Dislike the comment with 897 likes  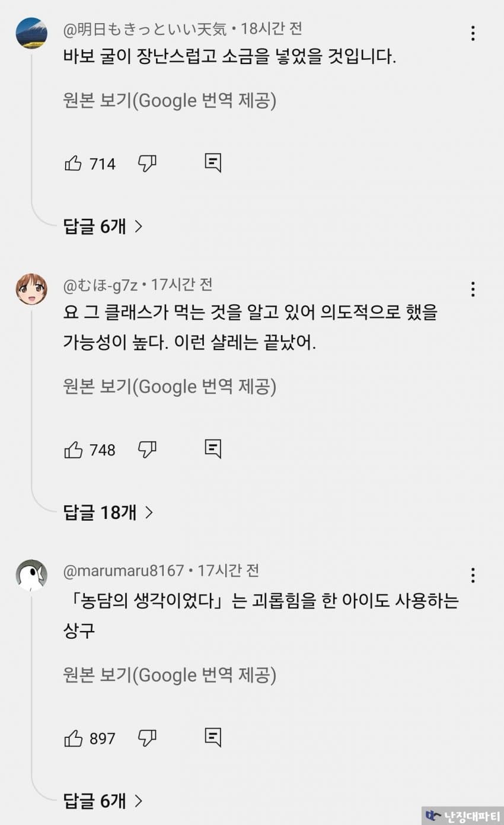(147, 738)
